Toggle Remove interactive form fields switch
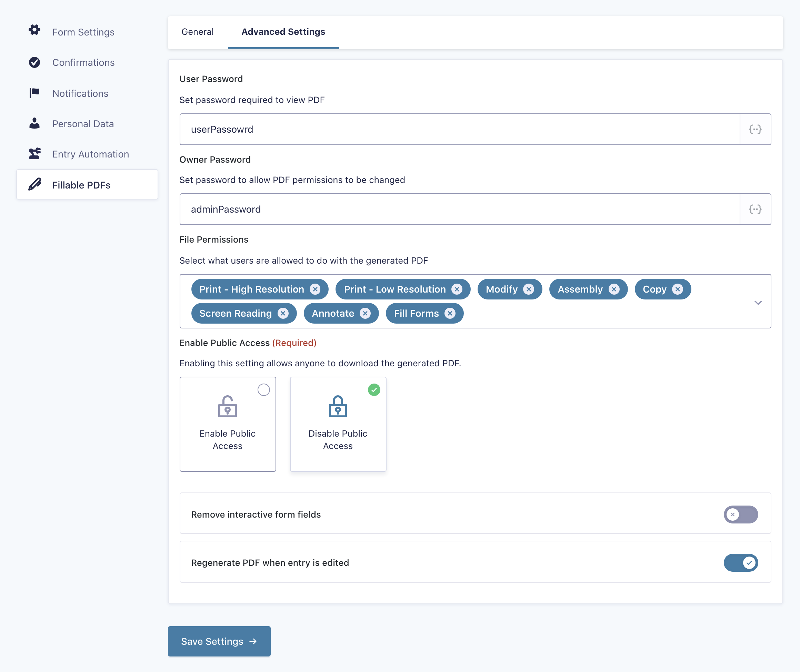The height and width of the screenshot is (672, 800). (741, 514)
